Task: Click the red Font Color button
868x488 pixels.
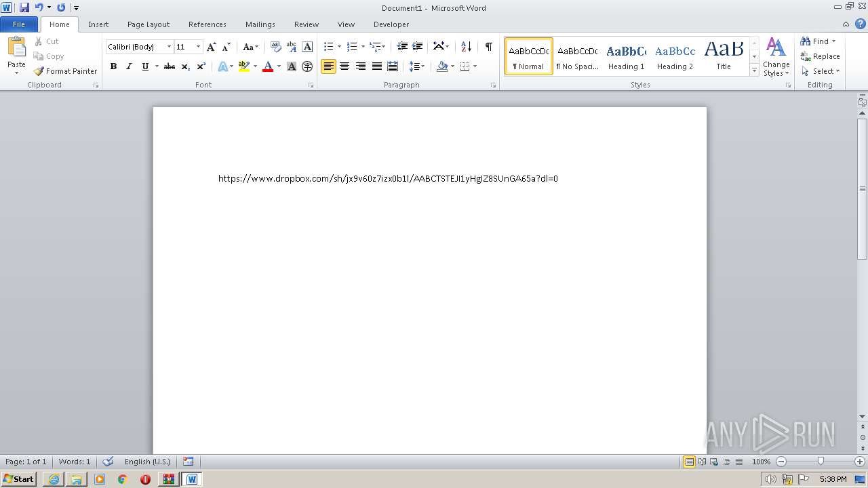Action: [268, 66]
